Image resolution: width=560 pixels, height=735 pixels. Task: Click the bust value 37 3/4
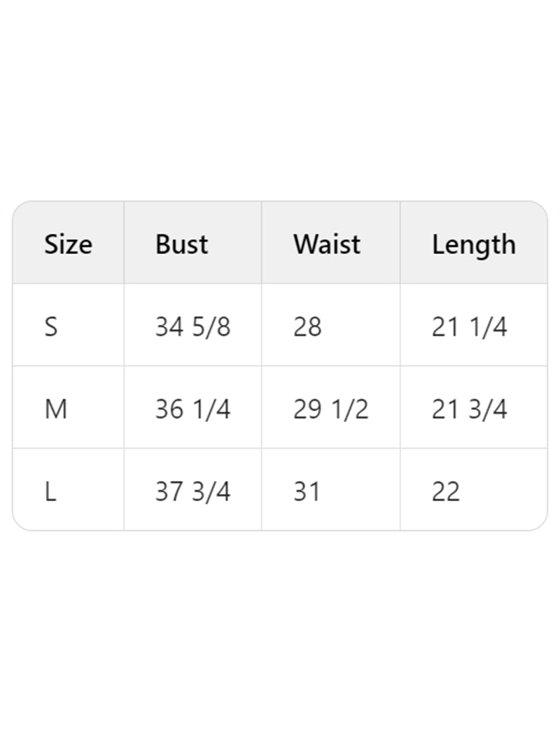tap(192, 492)
